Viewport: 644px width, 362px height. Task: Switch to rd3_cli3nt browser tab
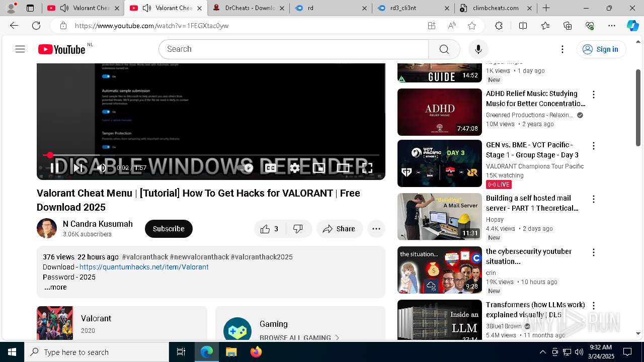tap(413, 8)
